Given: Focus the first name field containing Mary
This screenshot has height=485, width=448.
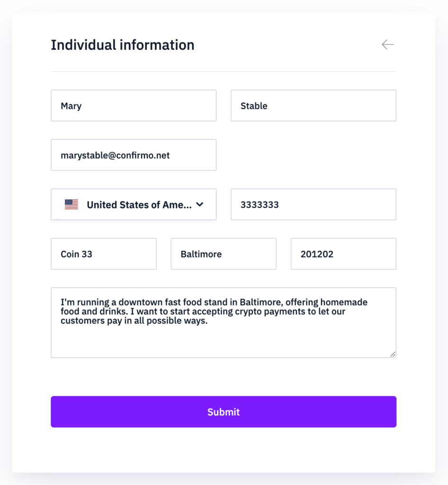Looking at the screenshot, I should point(134,106).
